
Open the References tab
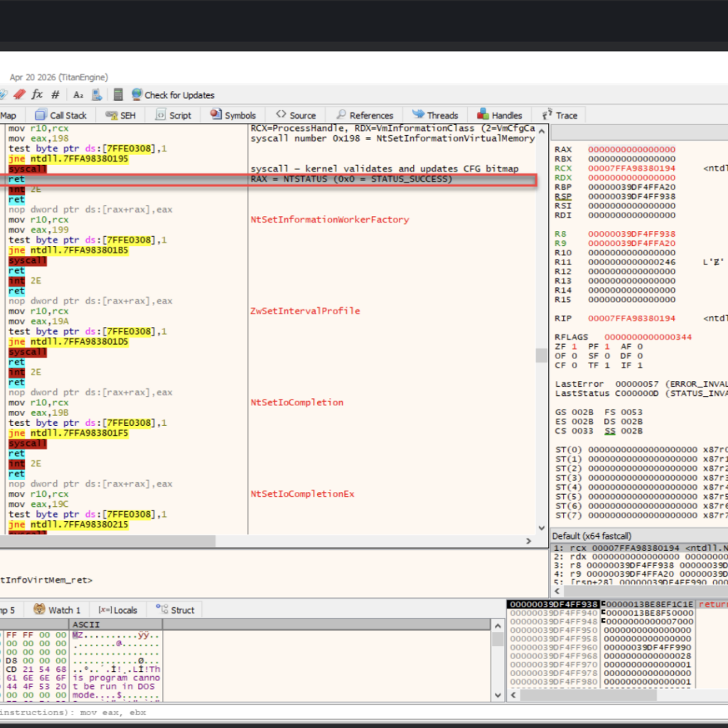click(365, 115)
